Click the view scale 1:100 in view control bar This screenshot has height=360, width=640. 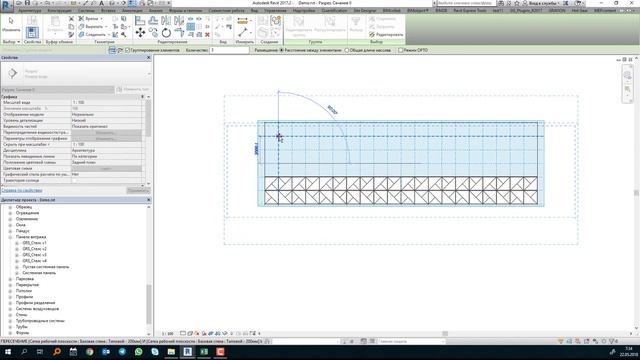coord(167,334)
